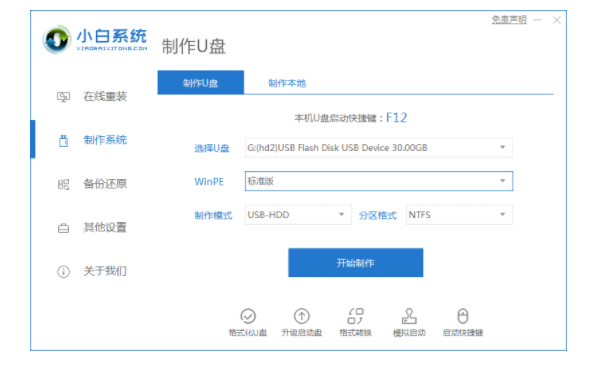
Task: Expand the 选择U盘 device dropdown
Action: point(378,147)
